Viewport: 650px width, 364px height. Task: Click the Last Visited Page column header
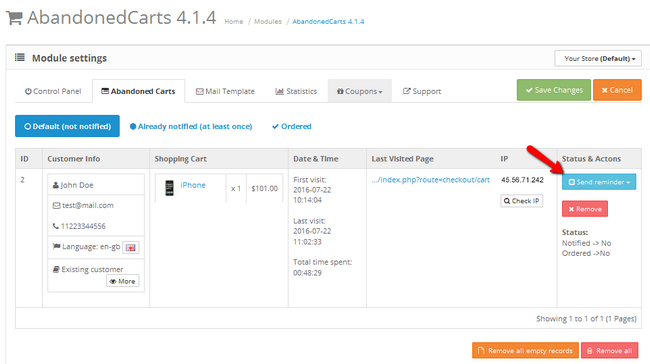(x=402, y=159)
